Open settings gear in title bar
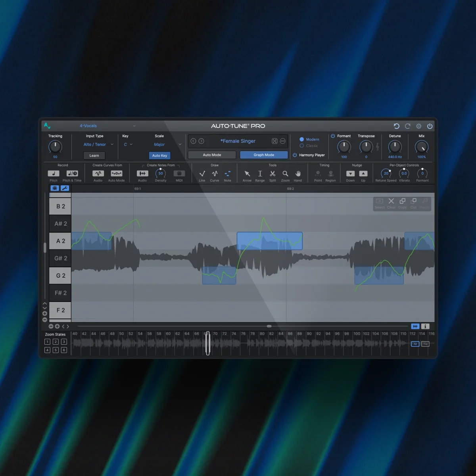This screenshot has height=476, width=476. [418, 126]
